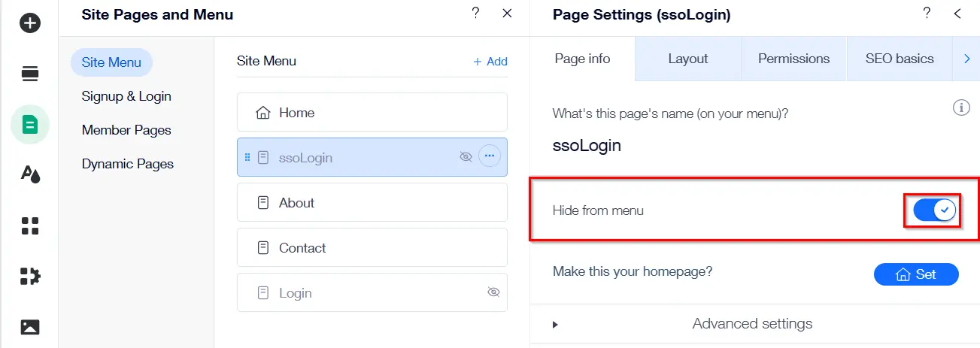
Task: Open the My Business puzzle icon
Action: tap(30, 276)
